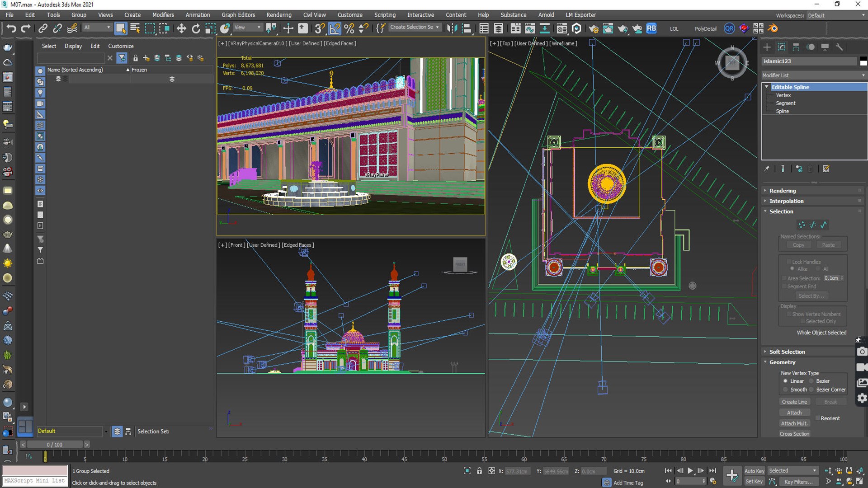Enable the Reorient checkbox
868x488 pixels.
click(817, 418)
